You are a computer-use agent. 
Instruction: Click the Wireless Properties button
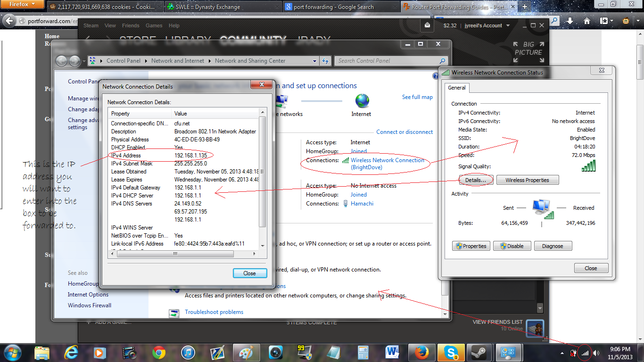click(x=527, y=180)
